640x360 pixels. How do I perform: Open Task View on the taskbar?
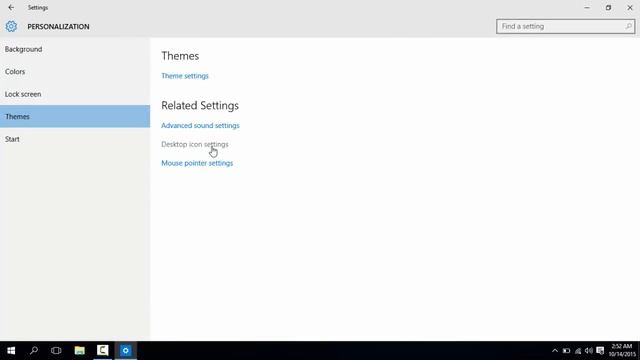(x=56, y=351)
